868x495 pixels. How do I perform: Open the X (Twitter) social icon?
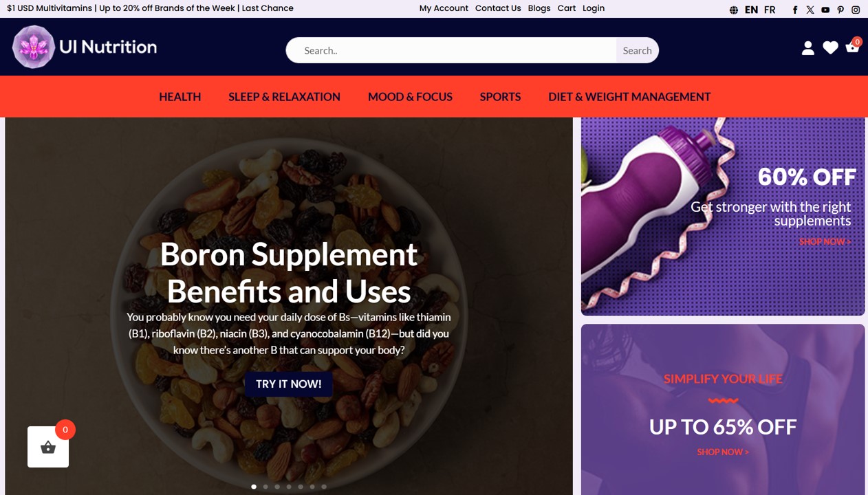(x=810, y=10)
